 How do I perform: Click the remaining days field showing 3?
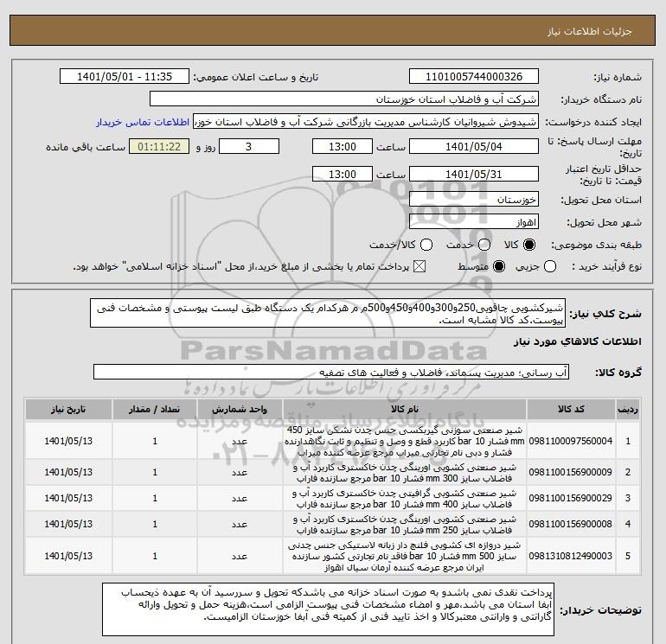pos(249,147)
